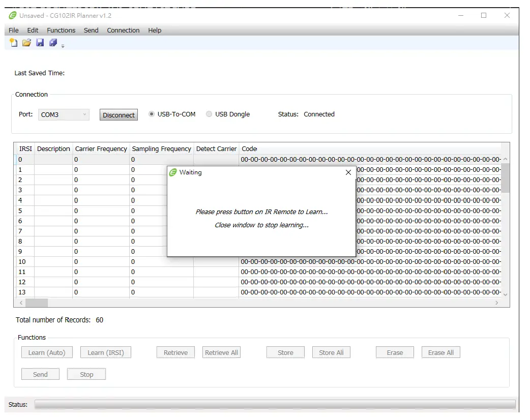Open the Functions menu
Image resolution: width=530 pixels, height=420 pixels.
coord(61,31)
